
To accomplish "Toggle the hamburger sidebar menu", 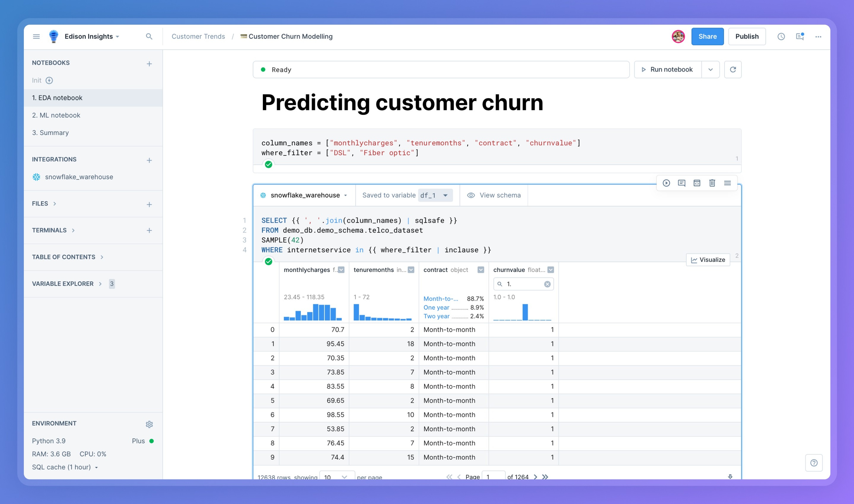I will (x=36, y=36).
